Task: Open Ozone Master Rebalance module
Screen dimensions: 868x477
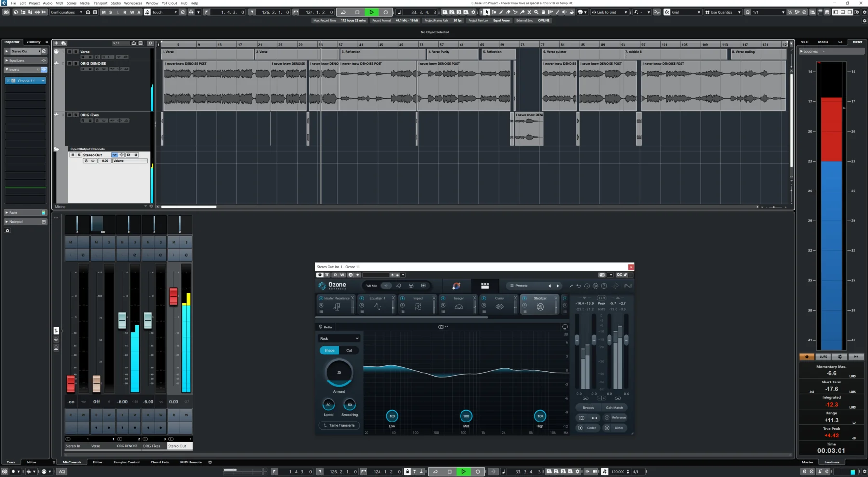Action: click(336, 305)
